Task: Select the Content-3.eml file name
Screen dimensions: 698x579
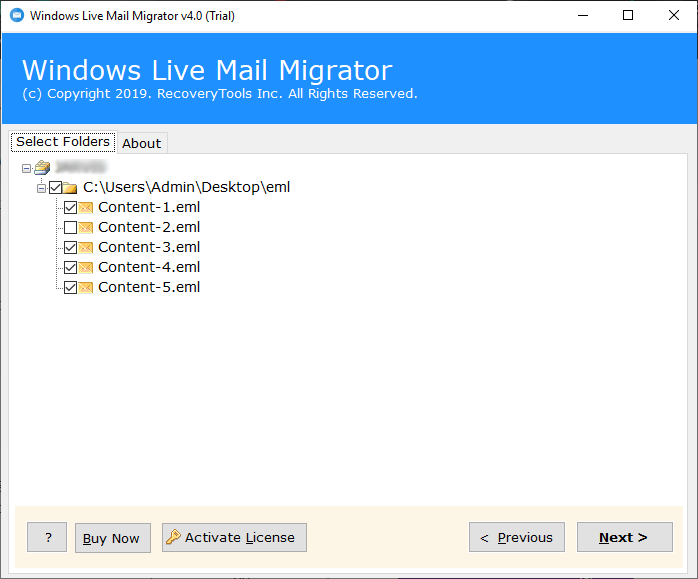Action: click(x=149, y=247)
